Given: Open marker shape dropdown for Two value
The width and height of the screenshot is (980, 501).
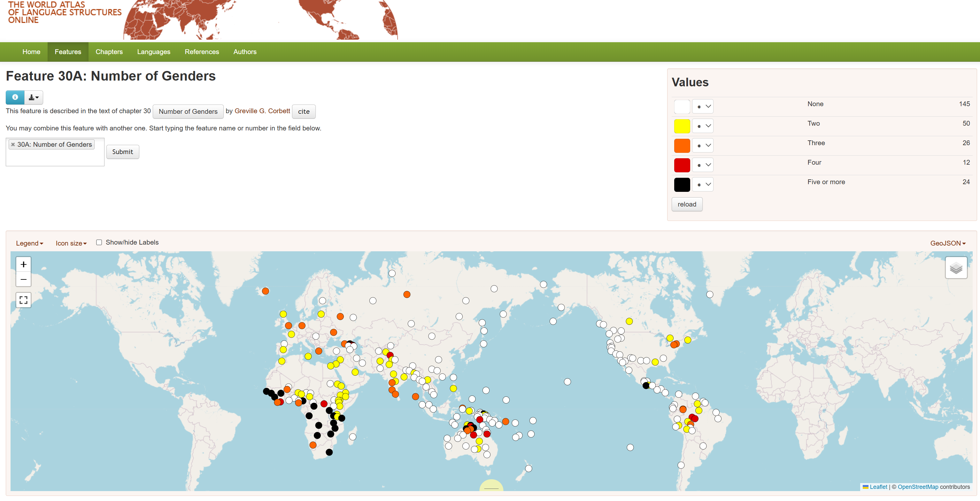Looking at the screenshot, I should click(x=703, y=126).
